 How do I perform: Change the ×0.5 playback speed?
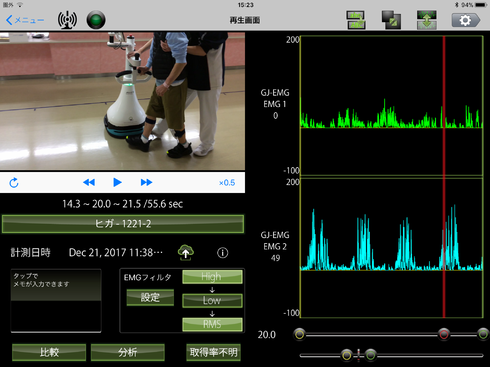(x=227, y=183)
